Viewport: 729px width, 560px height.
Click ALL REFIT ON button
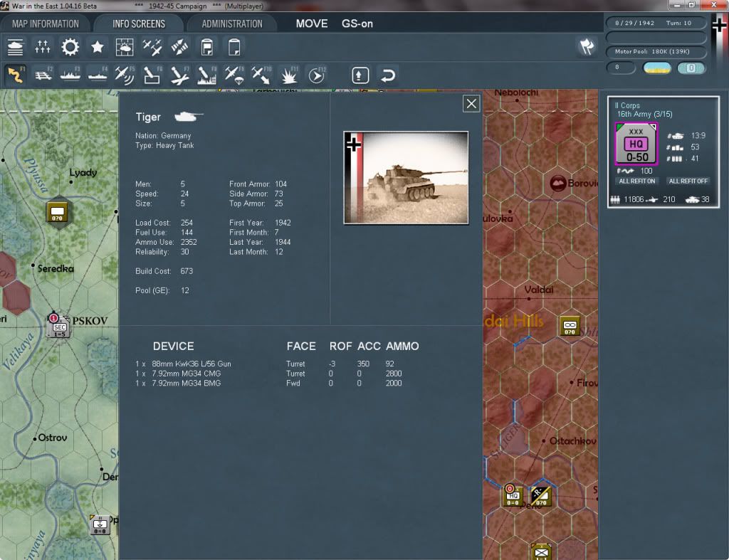[x=636, y=181]
